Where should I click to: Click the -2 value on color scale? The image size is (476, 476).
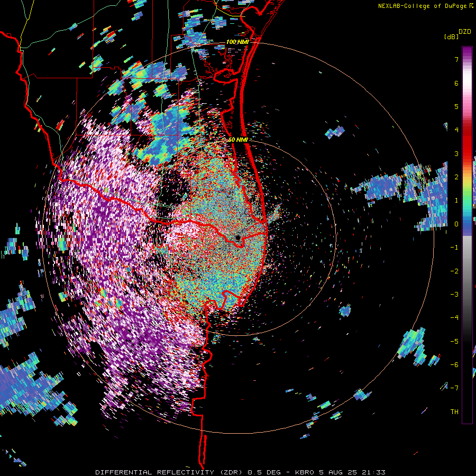pyautogui.click(x=454, y=271)
